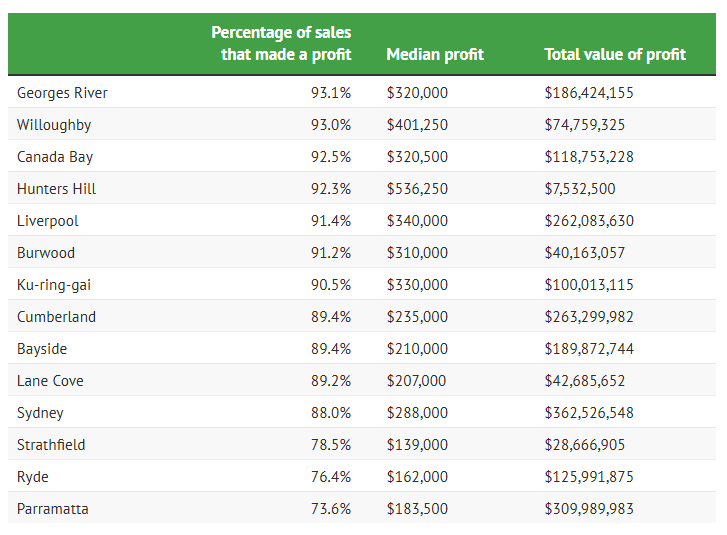Select Parramatta total value $309,989,983
This screenshot has height=535, width=727.
coord(589,509)
